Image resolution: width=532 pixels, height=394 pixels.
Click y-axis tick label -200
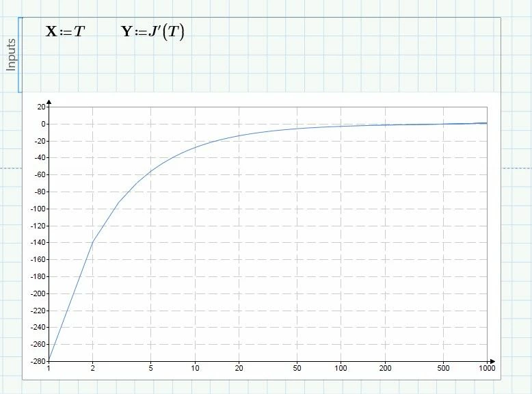pos(38,293)
